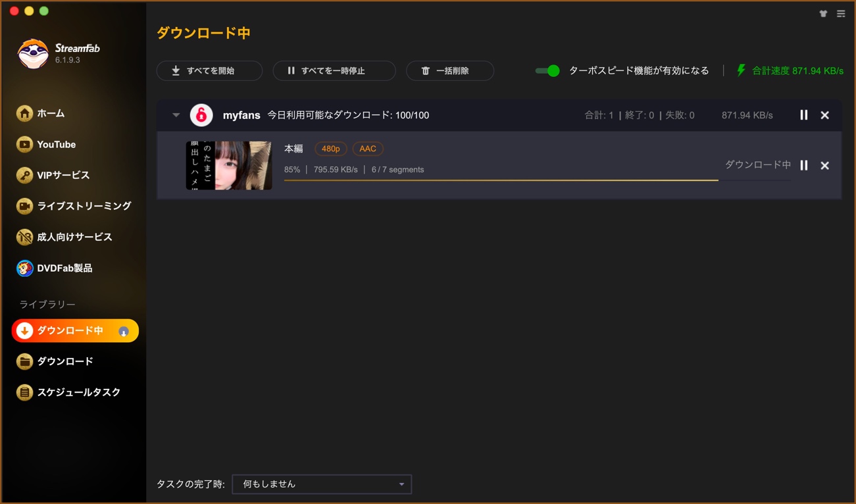Screen dimensions: 856x504
Task: Click the ライブラリー section label
Action: (47, 305)
